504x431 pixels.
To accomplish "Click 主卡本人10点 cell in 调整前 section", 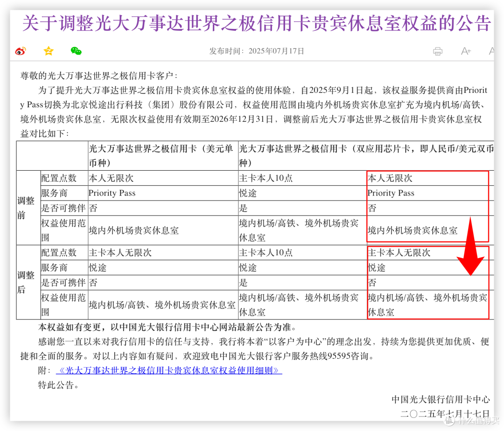I will click(x=302, y=178).
